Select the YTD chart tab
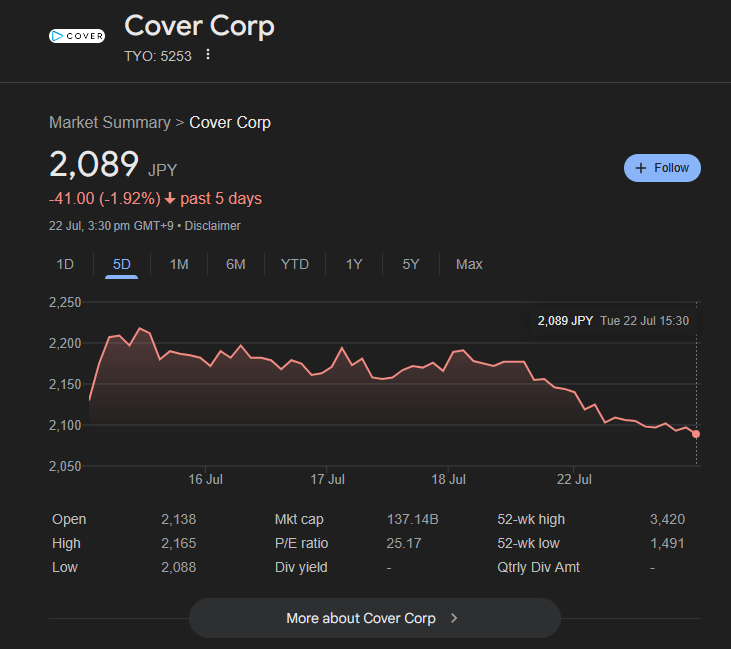 click(295, 264)
